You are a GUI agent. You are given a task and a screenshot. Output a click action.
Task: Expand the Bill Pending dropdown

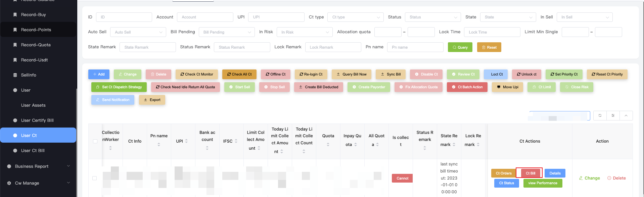coord(227,32)
